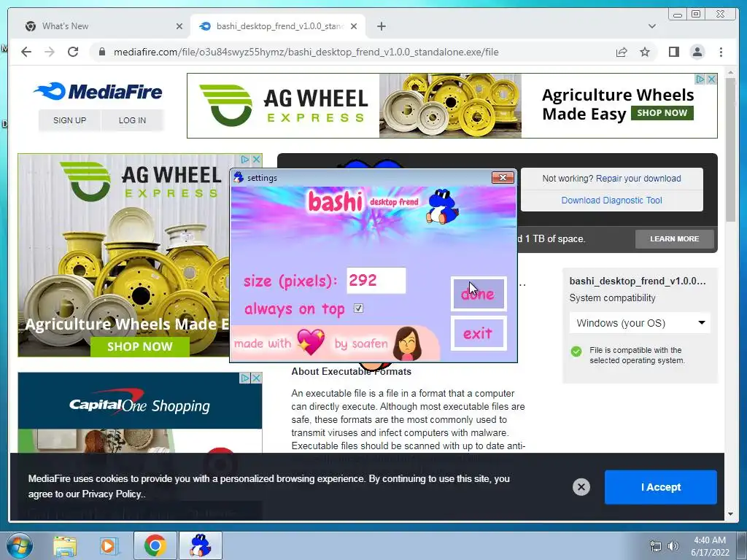Open File Explorer from taskbar
This screenshot has width=747, height=560.
(65, 545)
